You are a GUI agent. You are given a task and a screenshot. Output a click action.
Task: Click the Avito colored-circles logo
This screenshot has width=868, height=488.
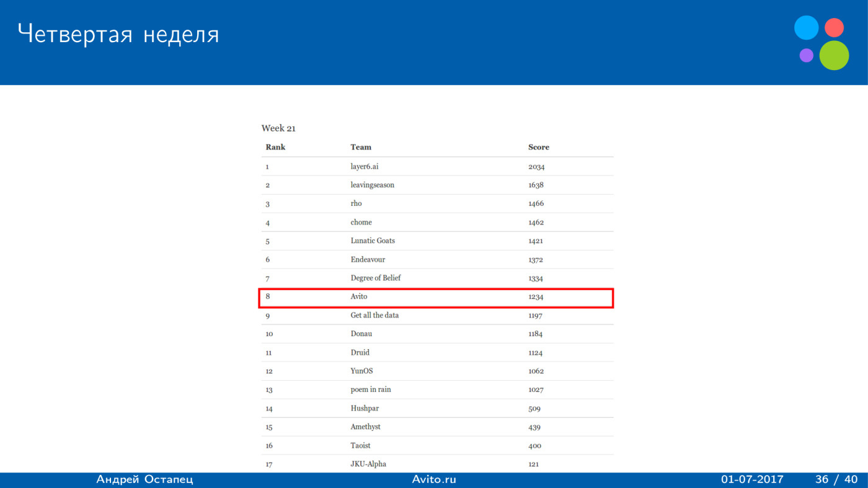(x=821, y=43)
